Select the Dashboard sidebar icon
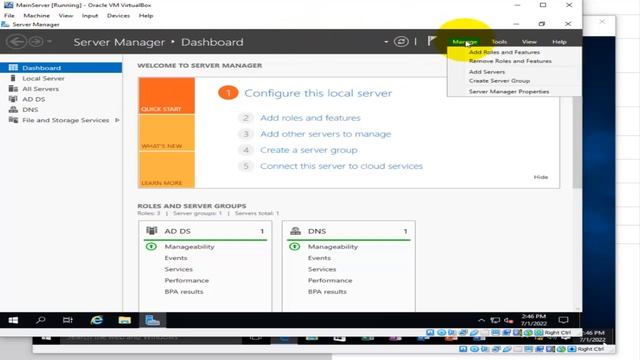Viewport: 640px width, 360px height. pos(13,67)
